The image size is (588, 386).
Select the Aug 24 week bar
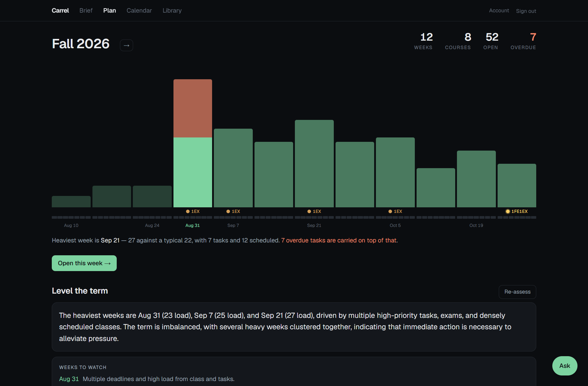(x=152, y=197)
